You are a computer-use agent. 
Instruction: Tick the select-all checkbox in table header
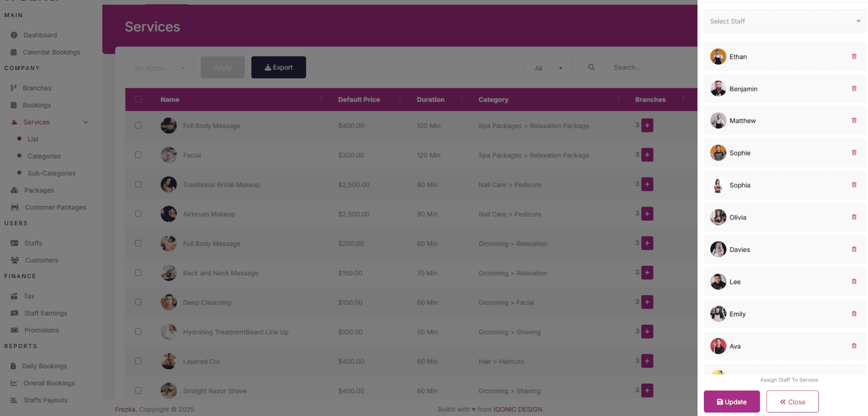[x=138, y=99]
